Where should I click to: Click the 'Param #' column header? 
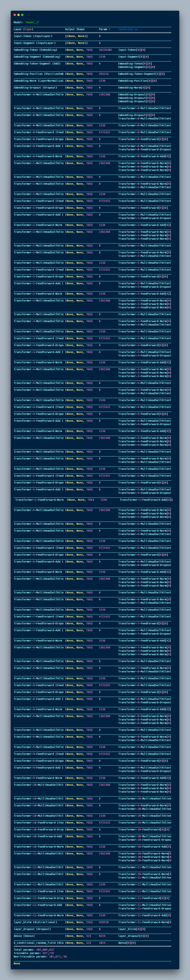pyautogui.click(x=105, y=29)
